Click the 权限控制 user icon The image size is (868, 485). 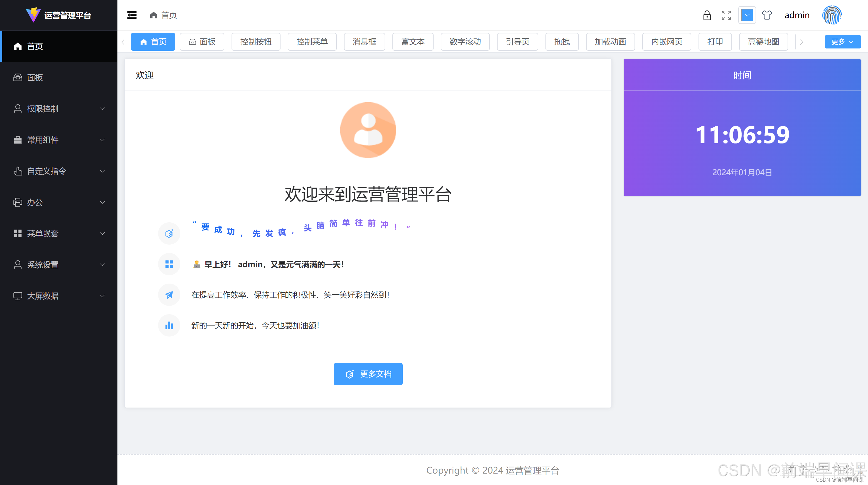click(x=18, y=109)
